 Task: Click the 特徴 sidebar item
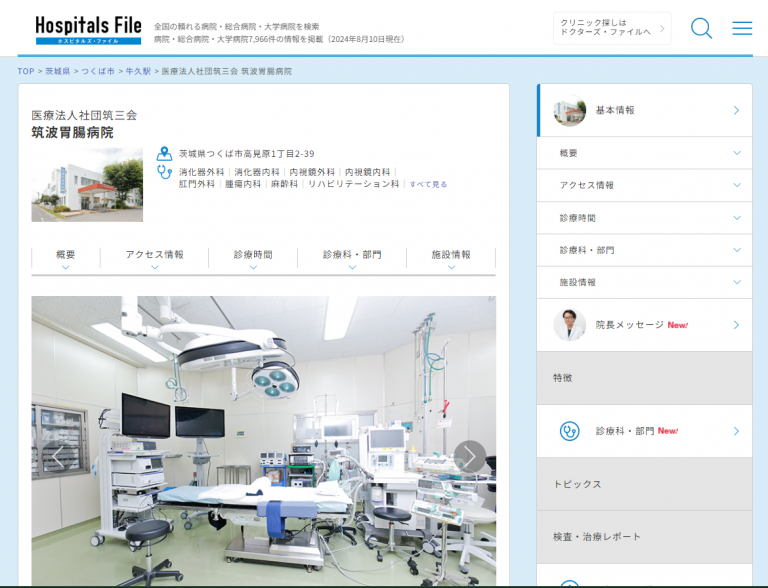click(645, 378)
